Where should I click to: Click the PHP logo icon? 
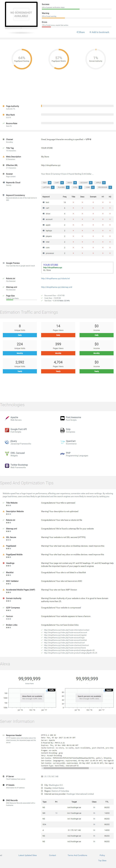62,454
